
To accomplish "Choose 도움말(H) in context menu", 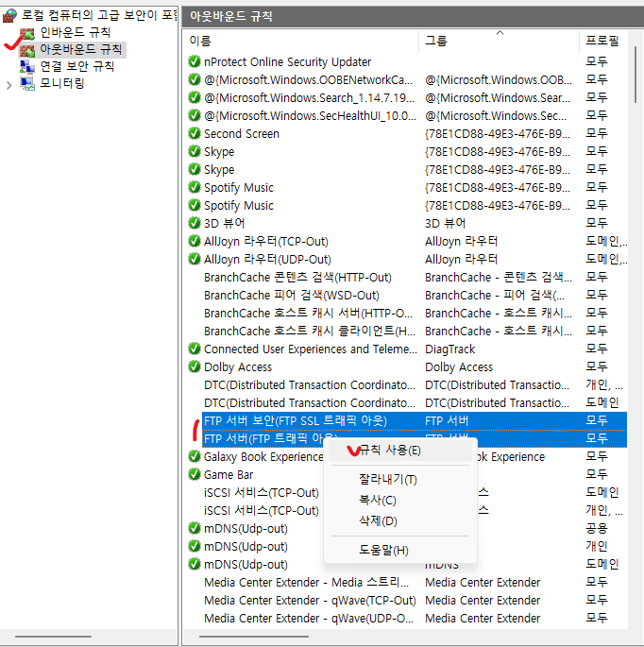I will pyautogui.click(x=400, y=550).
